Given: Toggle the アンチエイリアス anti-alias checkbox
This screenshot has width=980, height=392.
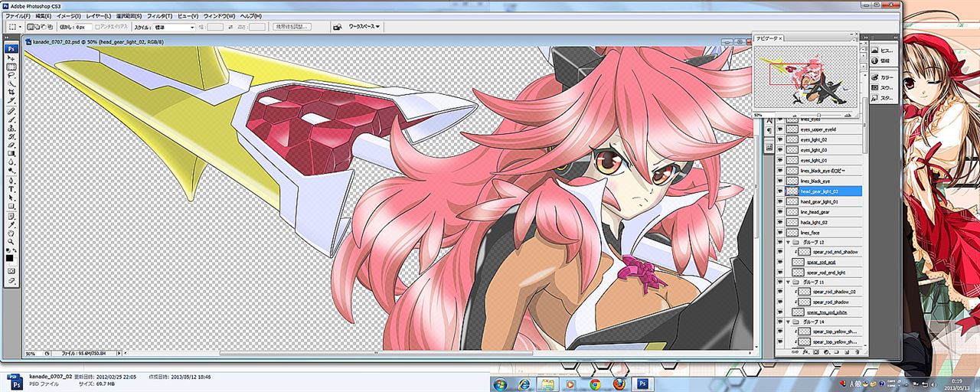Looking at the screenshot, I should (x=96, y=27).
